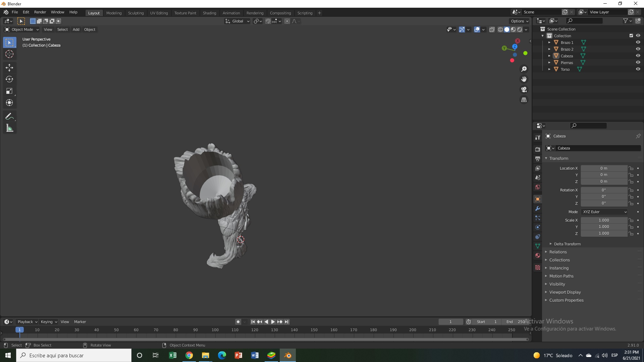Screen dimensions: 644x362
Task: Expand the Relations panel
Action: (x=558, y=252)
